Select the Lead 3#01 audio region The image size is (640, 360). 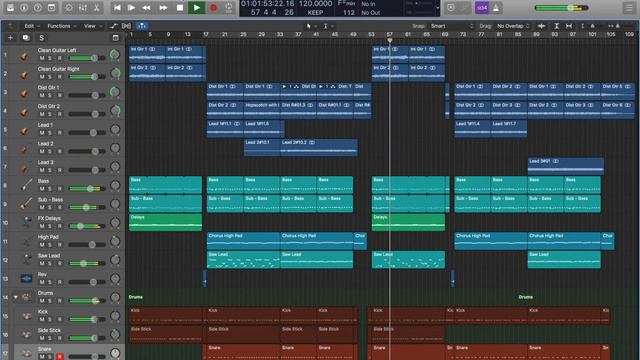(566, 166)
